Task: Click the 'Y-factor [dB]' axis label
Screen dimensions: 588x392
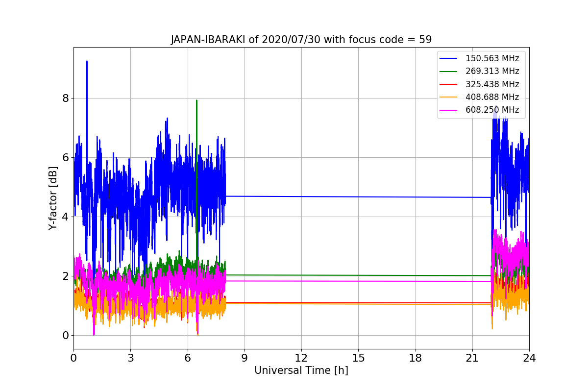Action: (53, 198)
